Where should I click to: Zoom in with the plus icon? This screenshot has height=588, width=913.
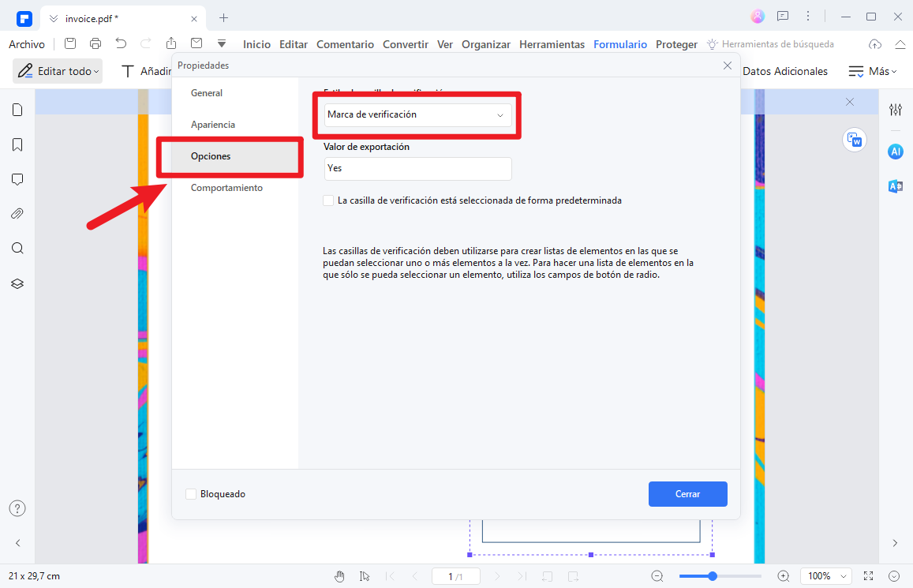click(x=784, y=576)
